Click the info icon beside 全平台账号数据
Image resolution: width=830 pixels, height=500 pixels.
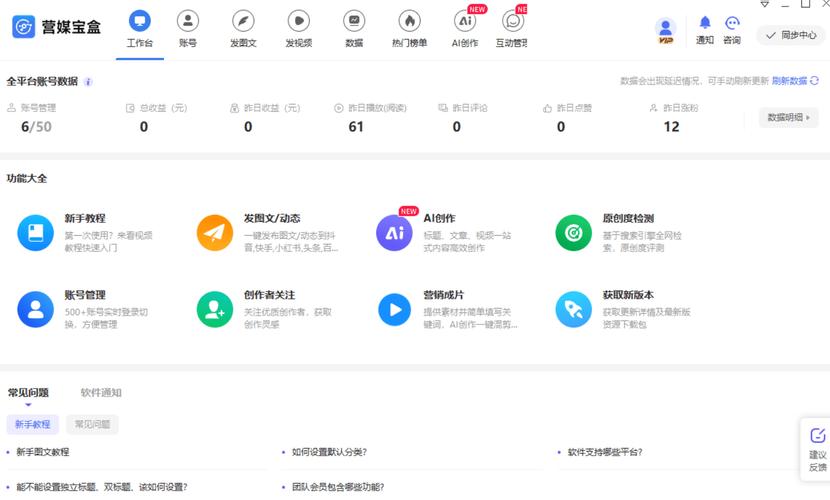point(89,82)
